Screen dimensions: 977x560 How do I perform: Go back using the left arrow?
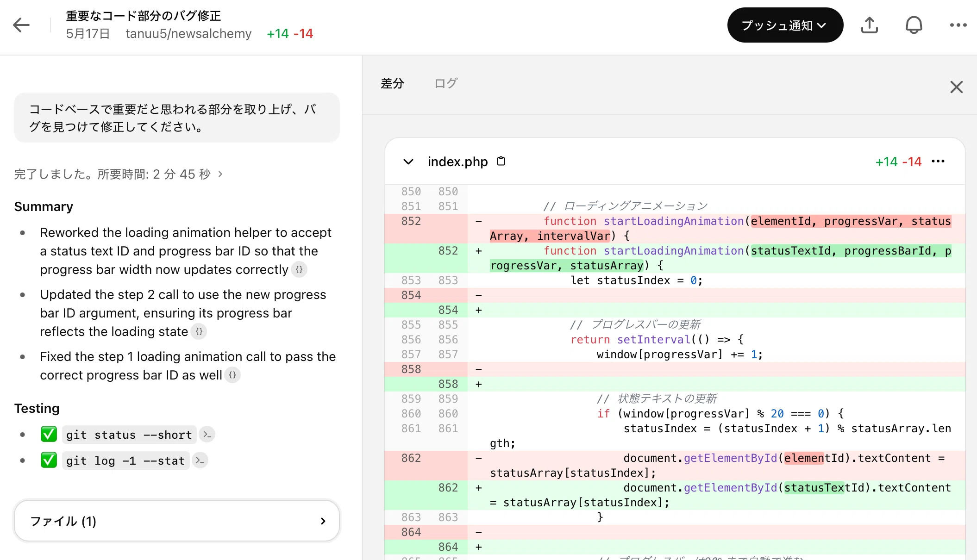21,25
